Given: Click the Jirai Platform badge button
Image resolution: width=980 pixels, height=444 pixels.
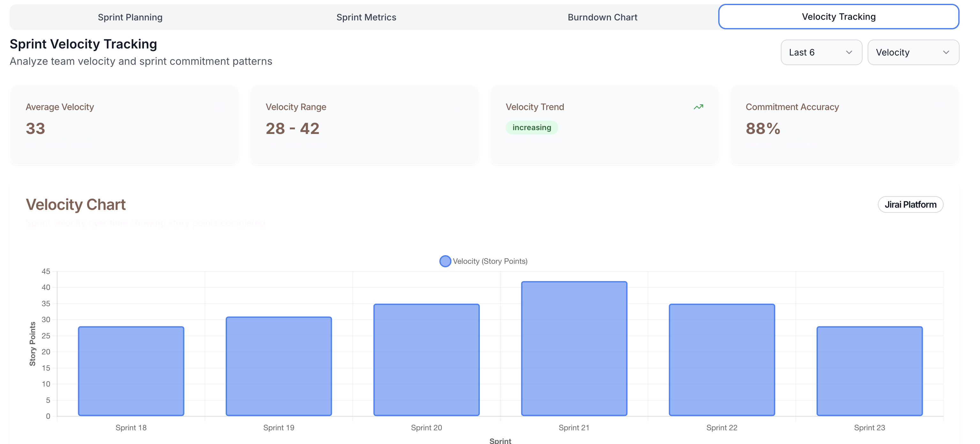Looking at the screenshot, I should [910, 204].
